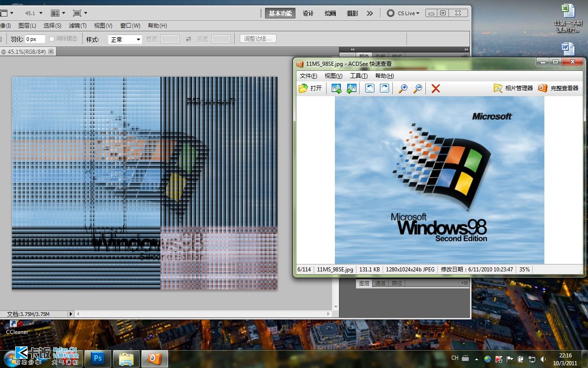The image size is (588, 368).
Task: Select 基本功能 workspace in Photoshop
Action: (x=280, y=13)
